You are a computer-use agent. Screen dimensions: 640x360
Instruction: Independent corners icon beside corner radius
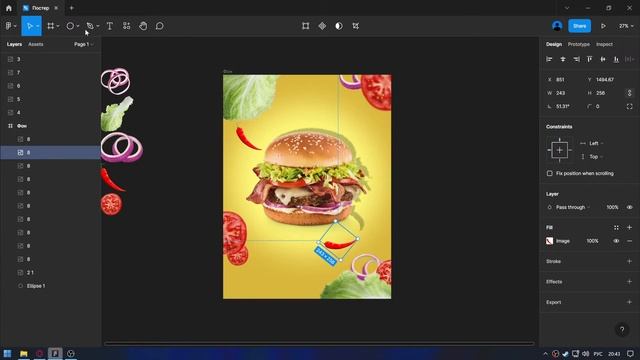pos(629,106)
